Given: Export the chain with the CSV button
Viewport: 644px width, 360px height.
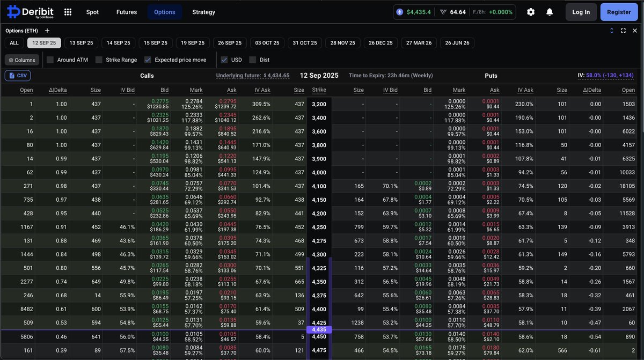Looking at the screenshot, I should (18, 75).
